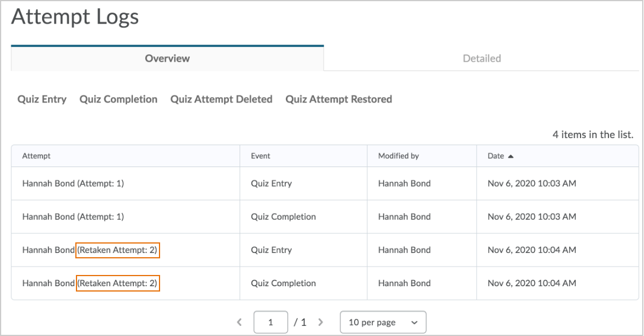Image resolution: width=644 pixels, height=336 pixels.
Task: Go to next page chevron
Action: (321, 322)
